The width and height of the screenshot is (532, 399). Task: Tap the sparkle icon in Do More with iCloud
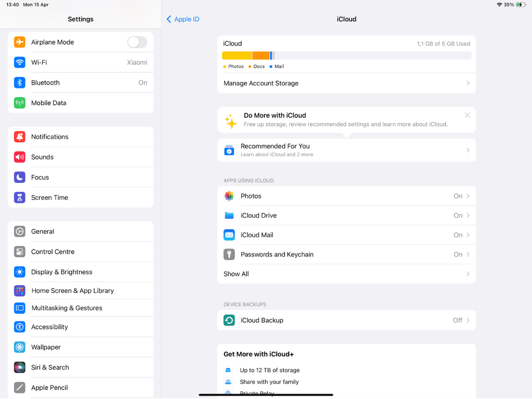pyautogui.click(x=231, y=121)
